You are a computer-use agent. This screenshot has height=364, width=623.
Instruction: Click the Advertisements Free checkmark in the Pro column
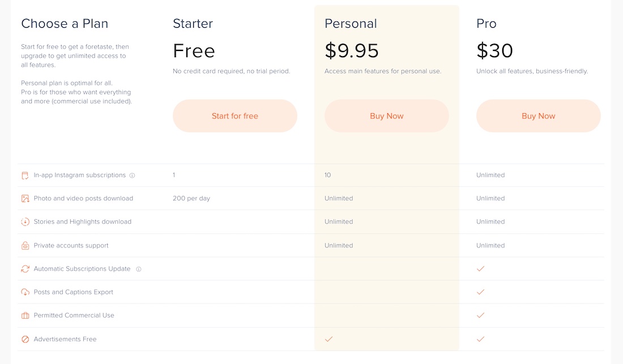tap(480, 339)
